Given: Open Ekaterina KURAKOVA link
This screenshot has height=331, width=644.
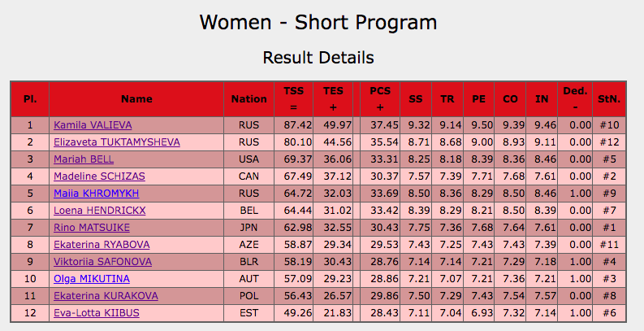Looking at the screenshot, I should pos(106,295).
